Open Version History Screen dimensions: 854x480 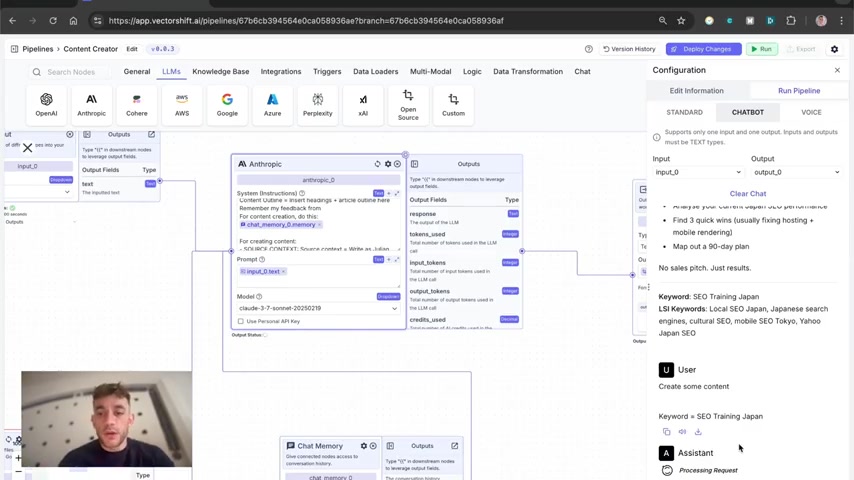(630, 49)
